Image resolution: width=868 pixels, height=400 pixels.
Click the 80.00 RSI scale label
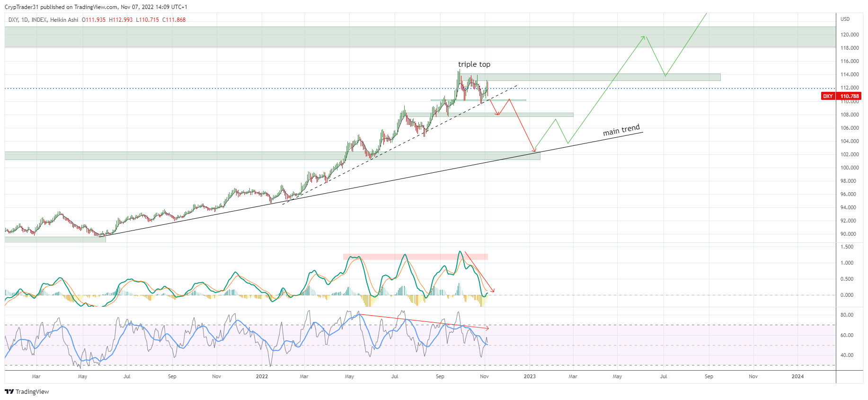click(x=847, y=315)
